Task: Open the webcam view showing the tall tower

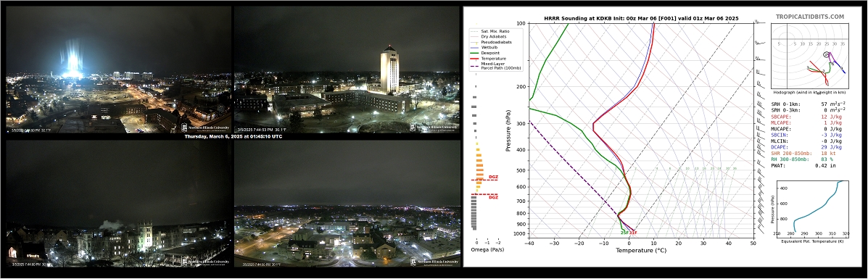Action: pos(347,69)
